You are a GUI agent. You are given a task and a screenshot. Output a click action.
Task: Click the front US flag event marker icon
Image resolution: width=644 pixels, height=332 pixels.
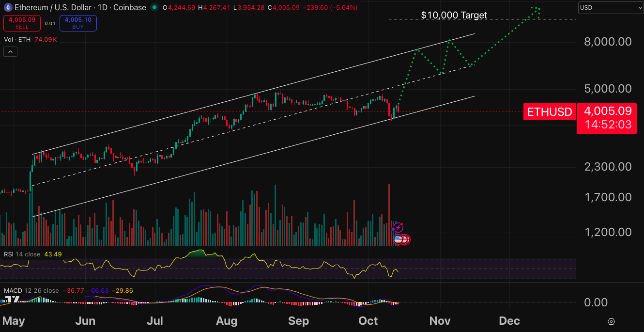398,239
